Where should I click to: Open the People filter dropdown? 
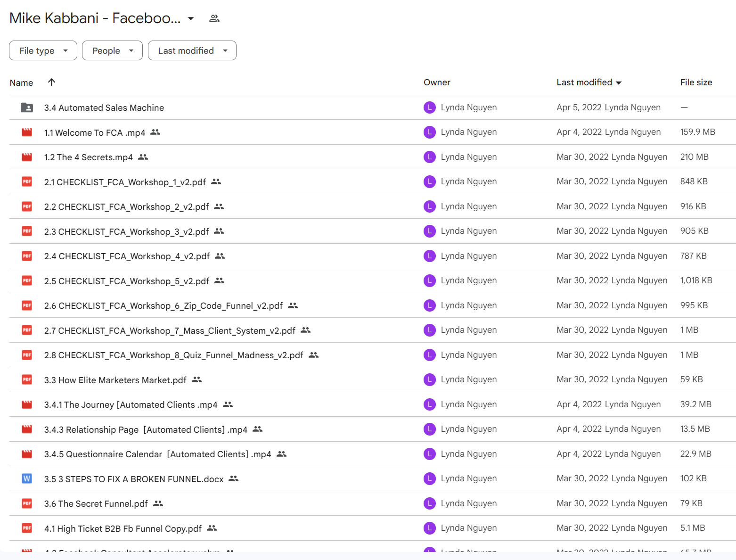[x=112, y=50]
